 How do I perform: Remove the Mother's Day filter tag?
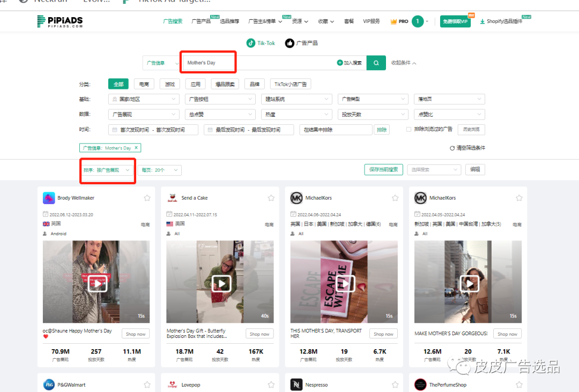(x=136, y=148)
